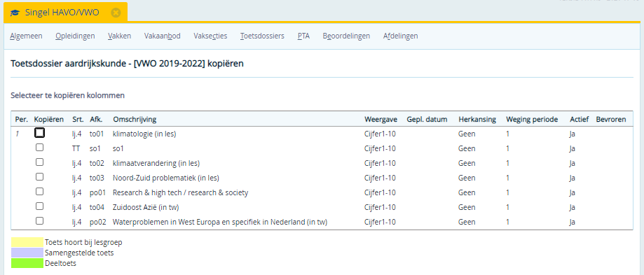
Task: Click the lilac 'Samengestelde toets' swatch
Action: point(27,253)
